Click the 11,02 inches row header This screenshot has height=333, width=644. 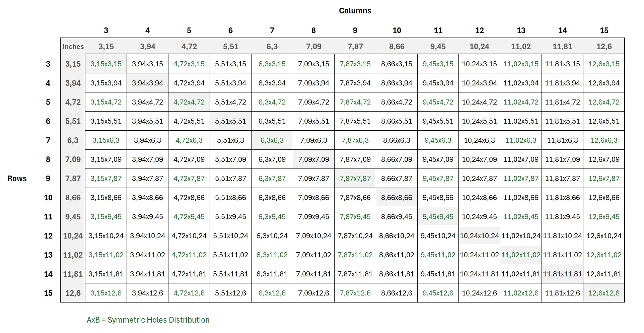pyautogui.click(x=73, y=255)
